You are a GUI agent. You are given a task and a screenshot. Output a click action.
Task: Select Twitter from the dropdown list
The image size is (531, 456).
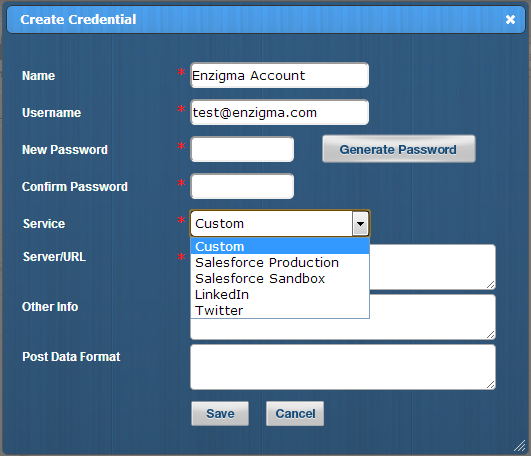(280, 310)
